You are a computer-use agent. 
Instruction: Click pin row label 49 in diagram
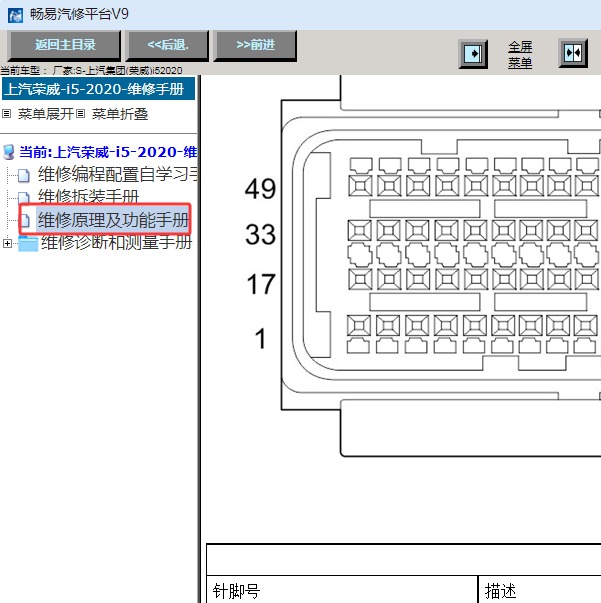(260, 188)
